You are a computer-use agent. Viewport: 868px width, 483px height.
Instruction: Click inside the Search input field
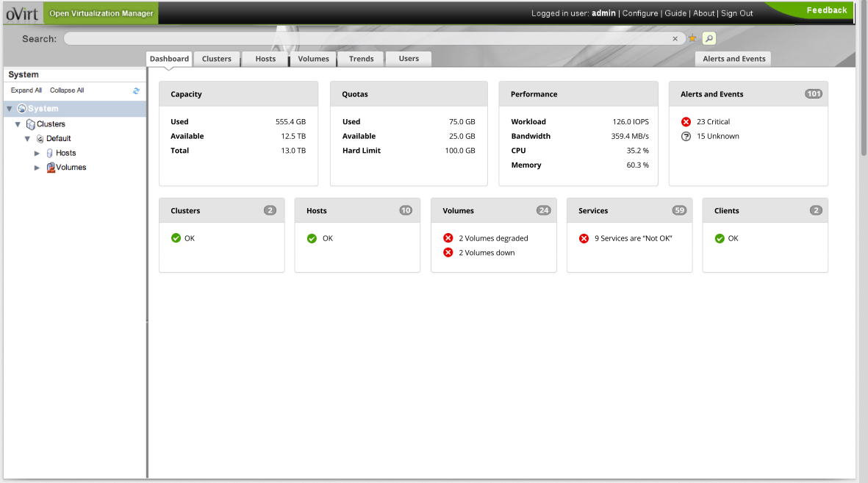(x=367, y=38)
